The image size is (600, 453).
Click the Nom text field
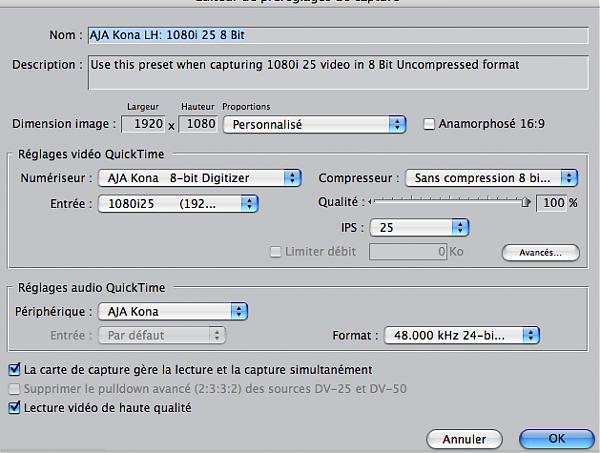(338, 35)
